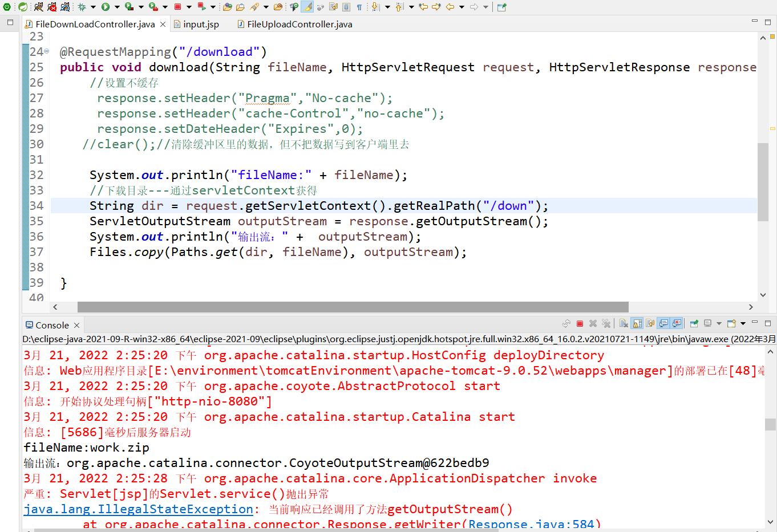Open the IllegalStateException stack trace link

[137, 509]
